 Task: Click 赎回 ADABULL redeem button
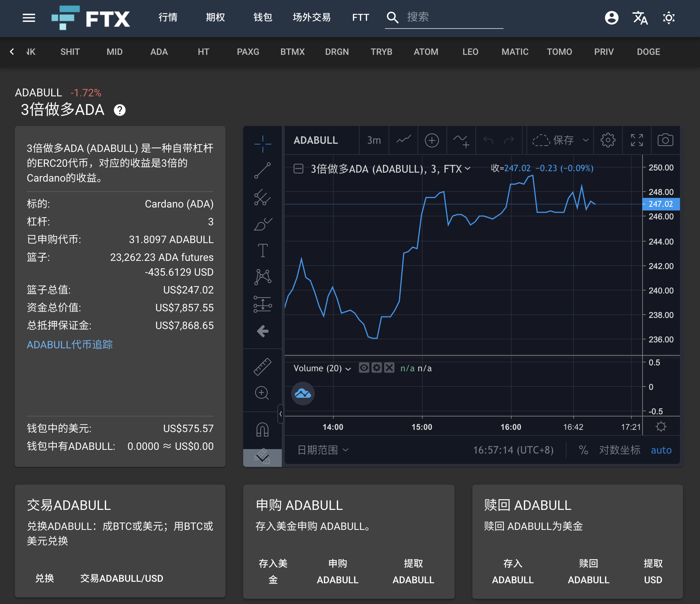[x=588, y=571]
